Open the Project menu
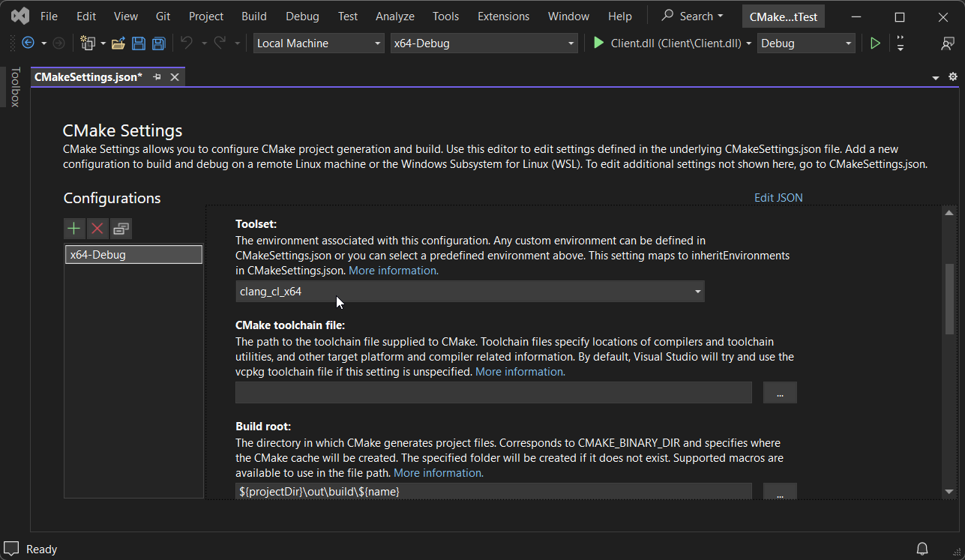Screen dimensions: 965x560 [x=206, y=16]
